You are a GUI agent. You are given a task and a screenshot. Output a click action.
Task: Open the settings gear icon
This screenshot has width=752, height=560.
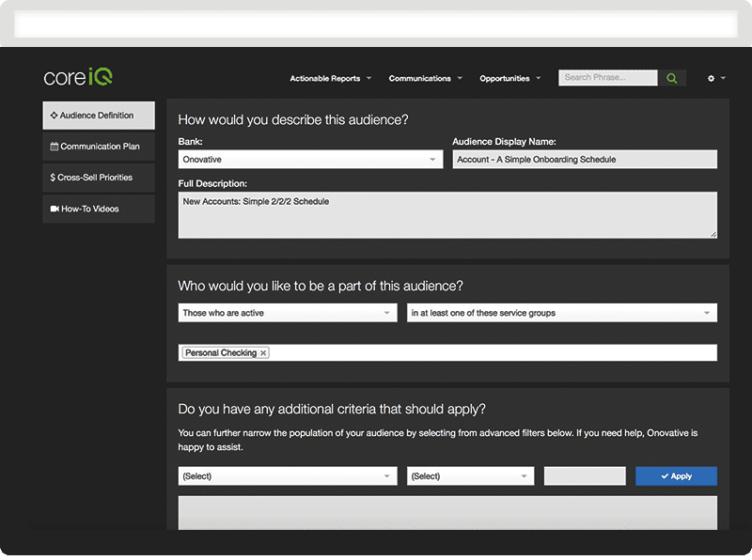tap(711, 78)
